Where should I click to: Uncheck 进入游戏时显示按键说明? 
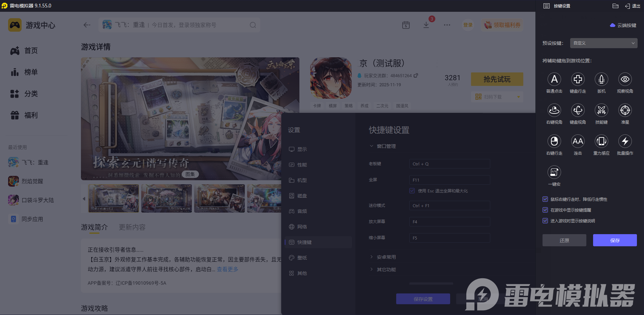[545, 221]
